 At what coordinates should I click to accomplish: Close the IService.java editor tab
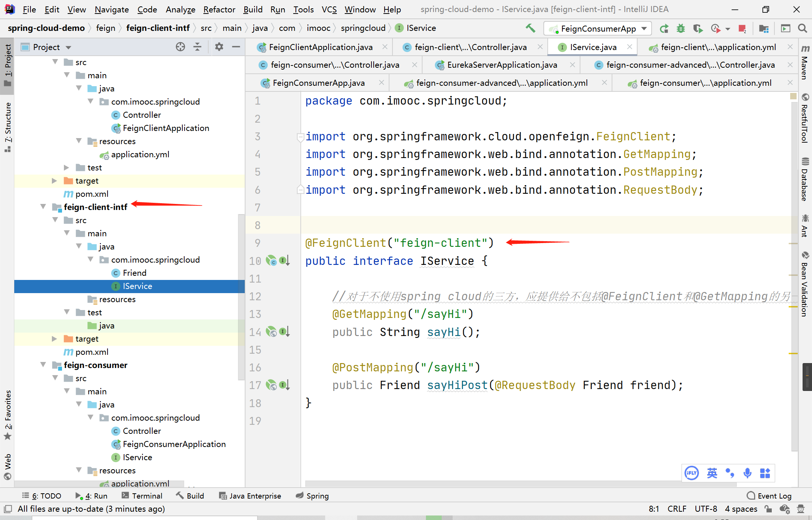tap(629, 47)
